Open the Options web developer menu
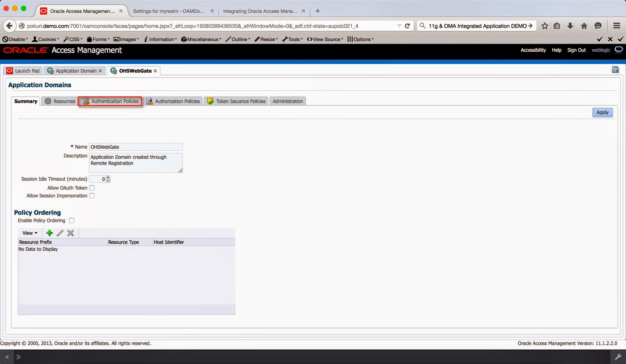The height and width of the screenshot is (364, 626). click(360, 39)
